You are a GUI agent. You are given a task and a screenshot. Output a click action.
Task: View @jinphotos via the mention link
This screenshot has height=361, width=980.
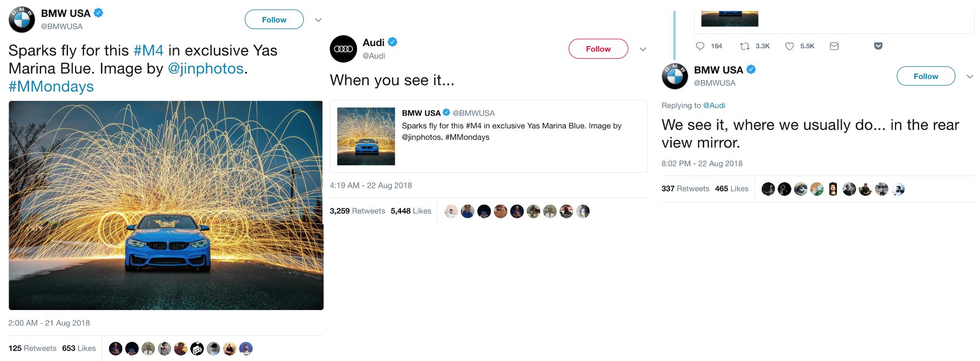[x=207, y=68]
